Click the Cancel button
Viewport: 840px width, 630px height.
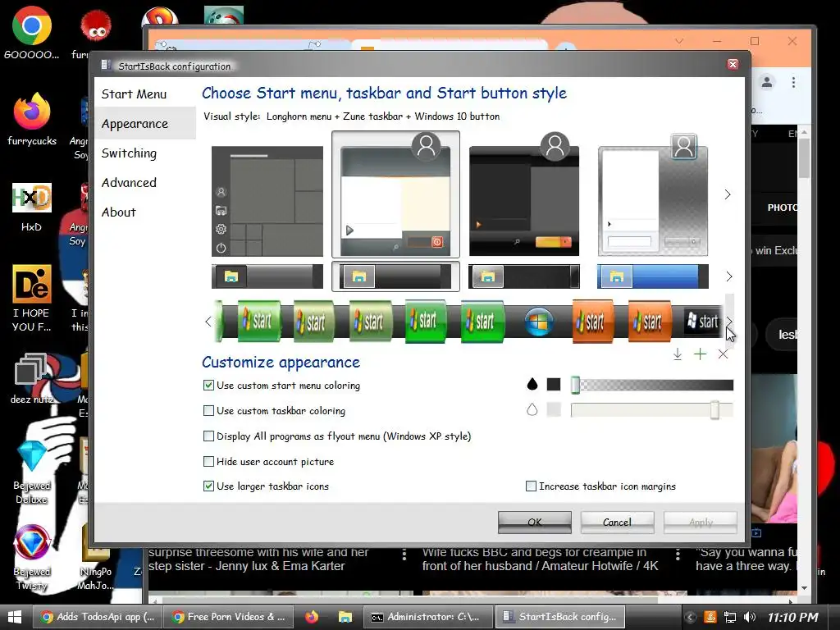tap(617, 523)
